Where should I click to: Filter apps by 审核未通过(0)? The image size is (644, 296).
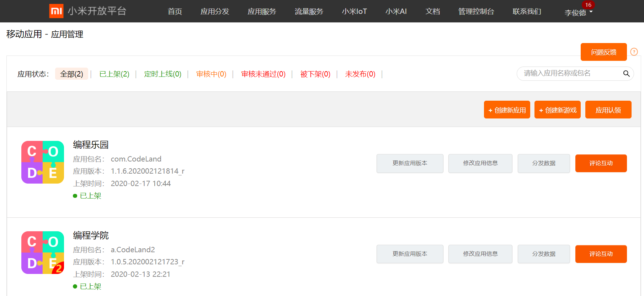[x=264, y=74]
